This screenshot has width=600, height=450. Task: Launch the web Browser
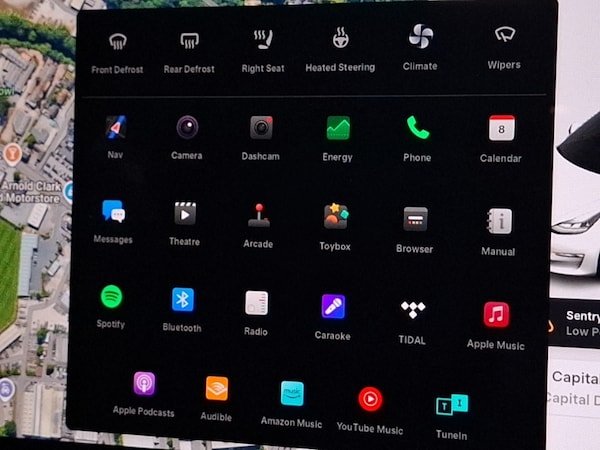tap(415, 219)
